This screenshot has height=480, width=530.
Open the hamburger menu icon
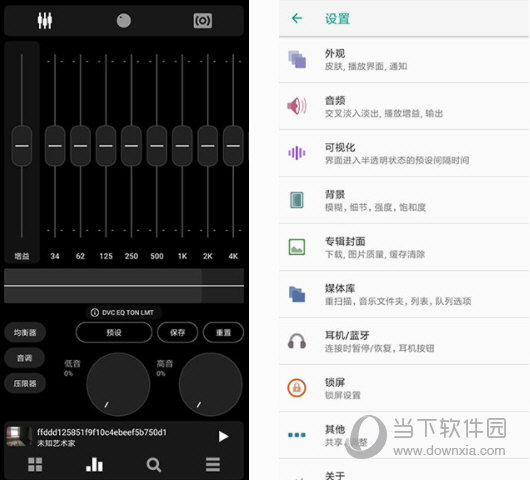213,464
